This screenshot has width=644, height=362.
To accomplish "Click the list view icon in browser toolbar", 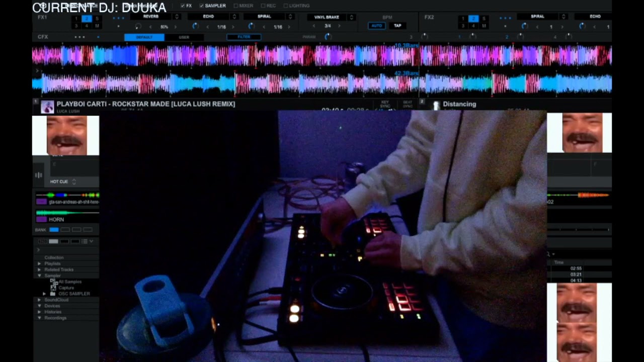I will pos(85,241).
